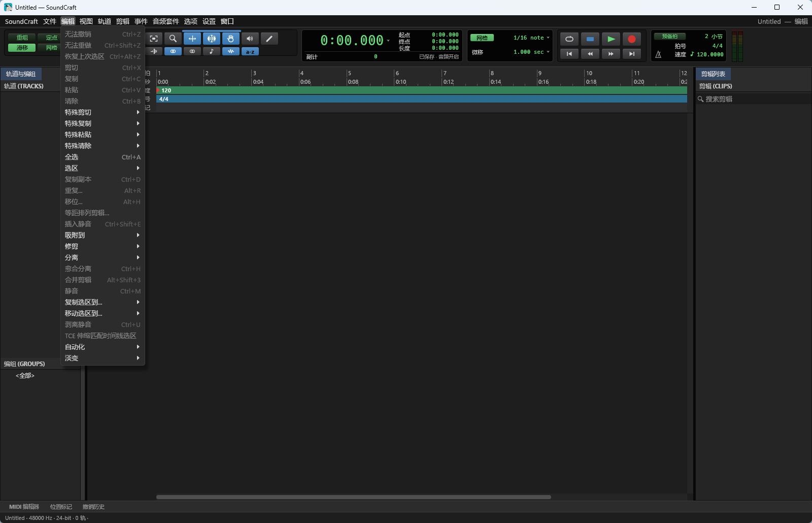The image size is (812, 523).
Task: Select the waveform selector tool
Action: pyautogui.click(x=212, y=39)
